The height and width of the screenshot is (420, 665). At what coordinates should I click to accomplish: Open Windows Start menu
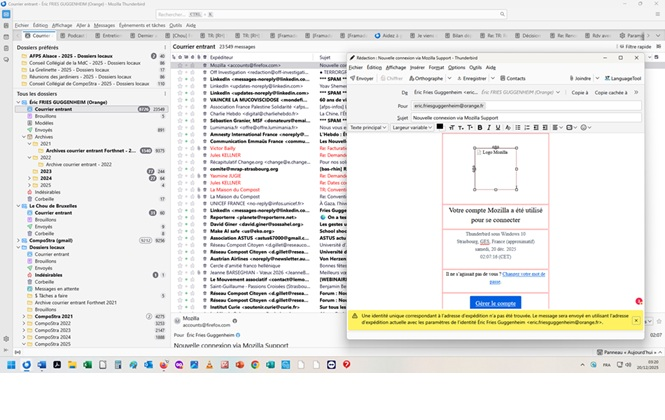[x=11, y=366]
